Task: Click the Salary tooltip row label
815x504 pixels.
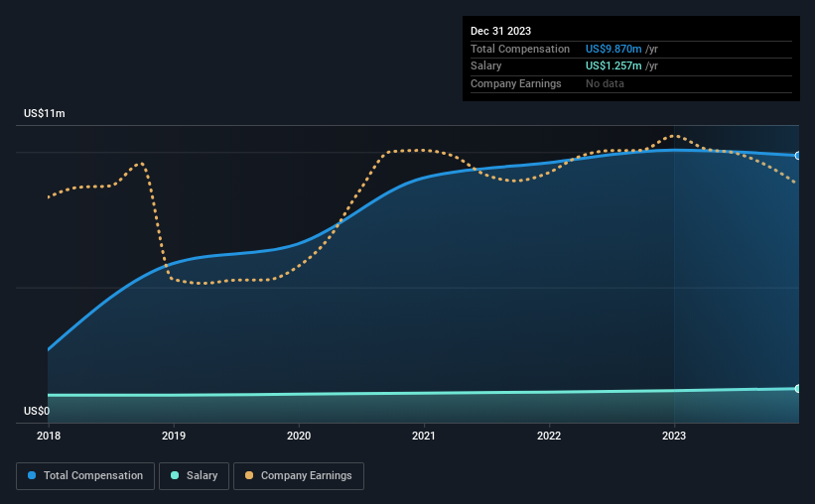Action: [486, 66]
